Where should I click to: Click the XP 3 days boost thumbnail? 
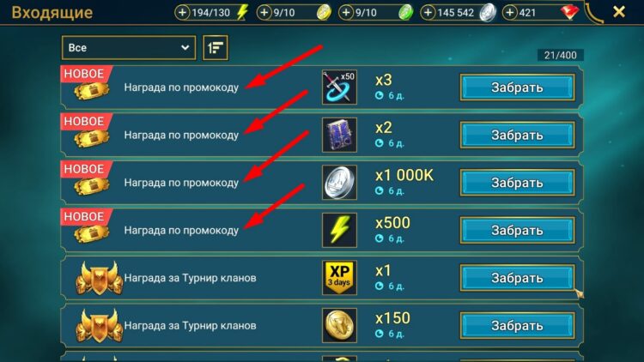pos(339,278)
